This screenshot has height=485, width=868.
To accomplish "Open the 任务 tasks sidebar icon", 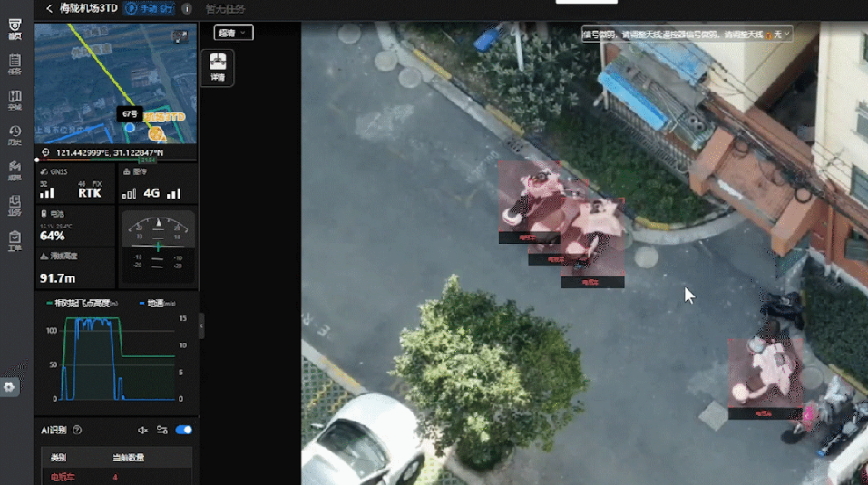I will 15,64.
